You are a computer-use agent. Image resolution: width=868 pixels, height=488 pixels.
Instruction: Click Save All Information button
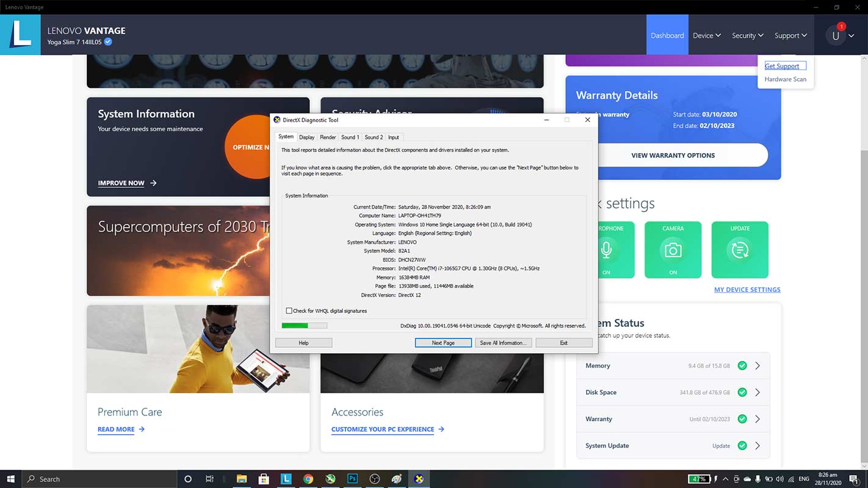tap(503, 343)
